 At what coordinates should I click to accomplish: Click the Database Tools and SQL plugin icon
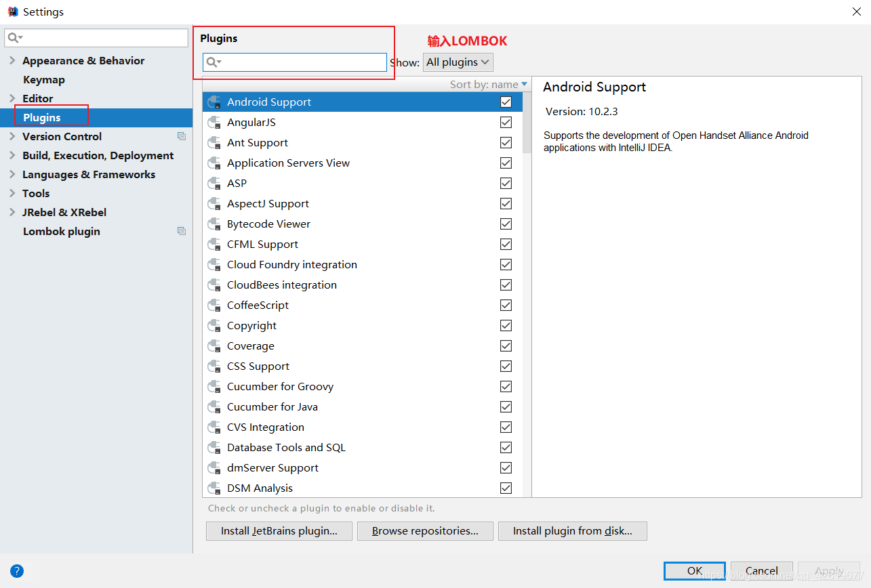[x=215, y=447]
